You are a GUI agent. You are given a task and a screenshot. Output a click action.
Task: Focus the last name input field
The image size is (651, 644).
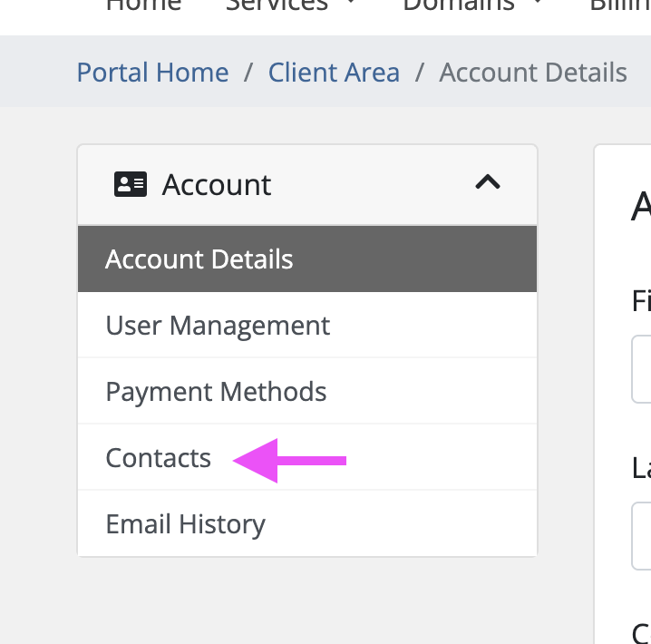pyautogui.click(x=642, y=536)
